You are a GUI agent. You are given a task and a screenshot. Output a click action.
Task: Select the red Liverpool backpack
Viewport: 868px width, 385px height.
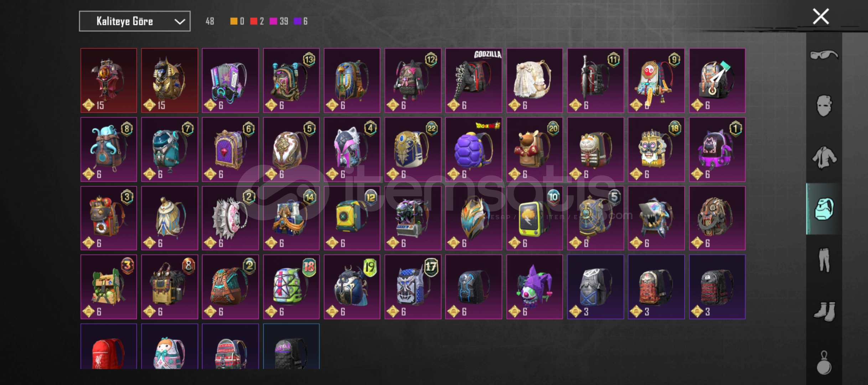[109, 346]
